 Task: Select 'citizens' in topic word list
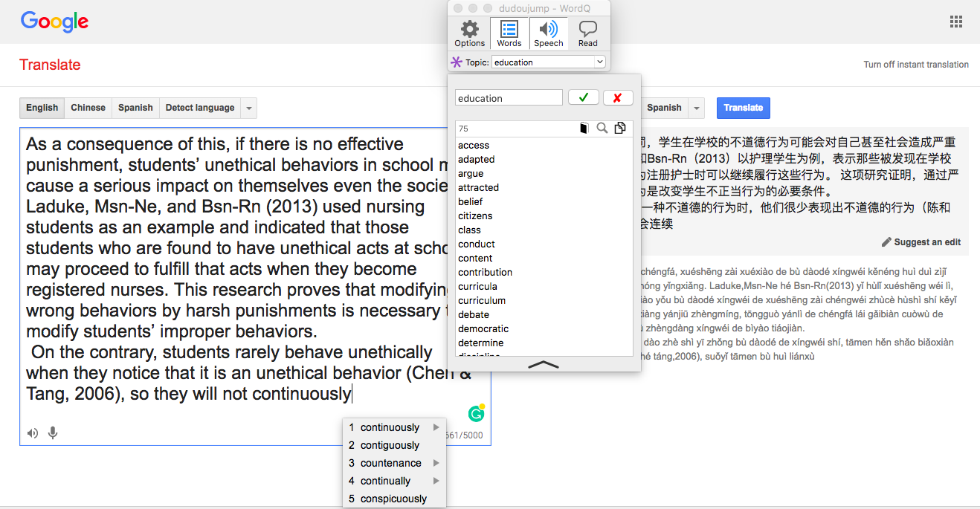475,215
